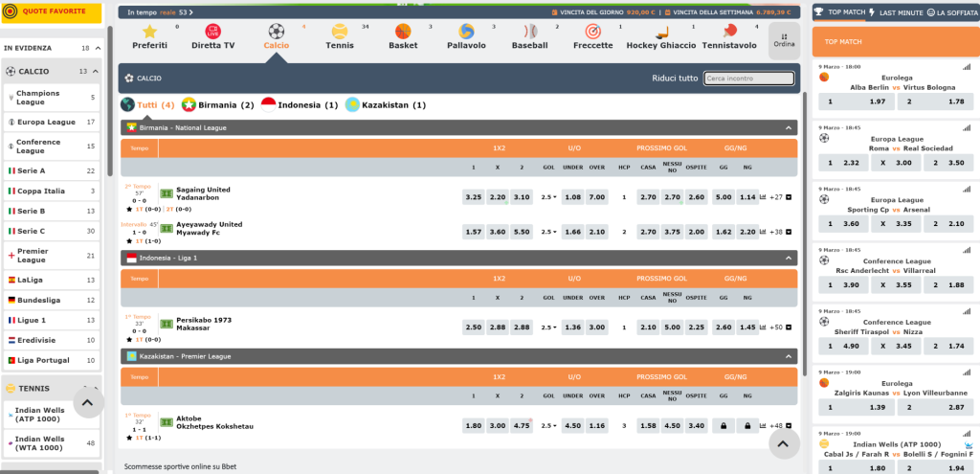This screenshot has height=474, width=980.
Task: Click scroll-to-top arrow near Top Match panel
Action: (x=784, y=444)
